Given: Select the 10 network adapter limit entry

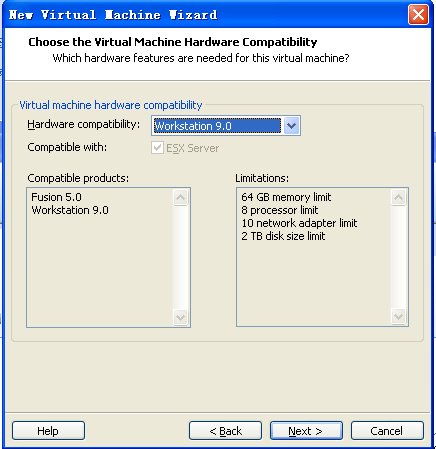Looking at the screenshot, I should pyautogui.click(x=299, y=223).
